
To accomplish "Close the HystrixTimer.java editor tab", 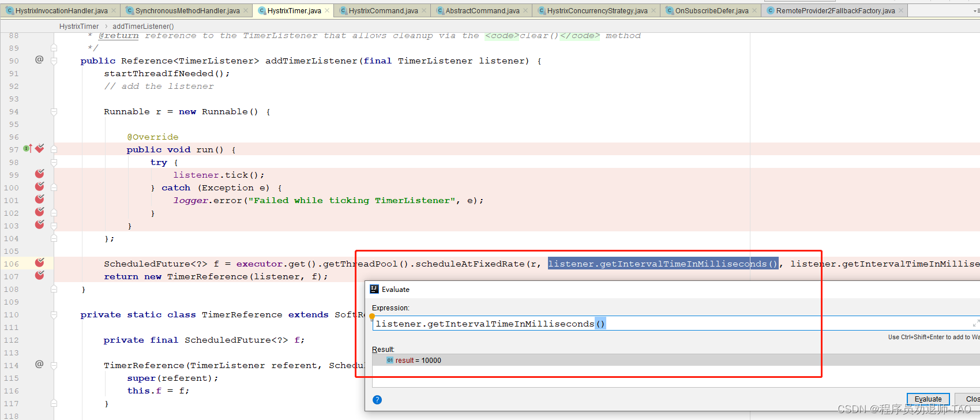I will coord(328,10).
